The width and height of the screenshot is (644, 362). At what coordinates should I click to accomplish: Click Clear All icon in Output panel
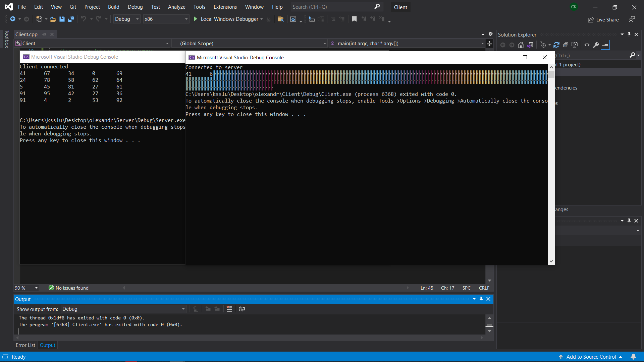point(229,309)
